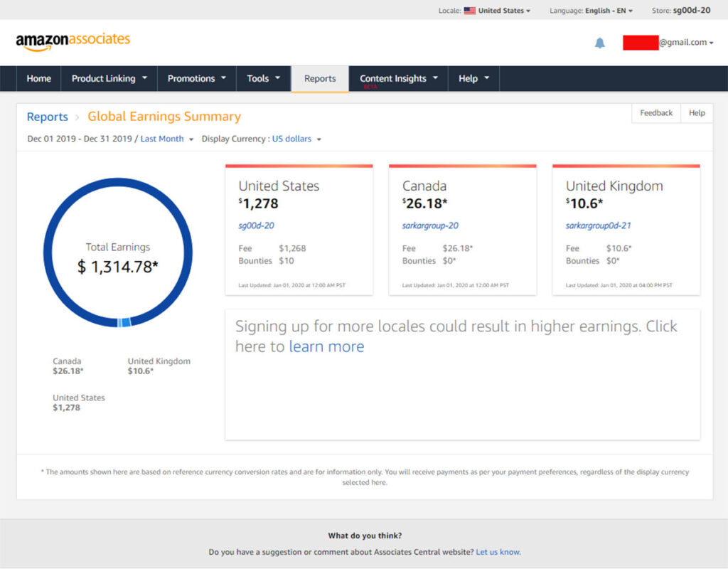The height and width of the screenshot is (569, 728).
Task: Select the Reports tab
Action: (x=320, y=78)
